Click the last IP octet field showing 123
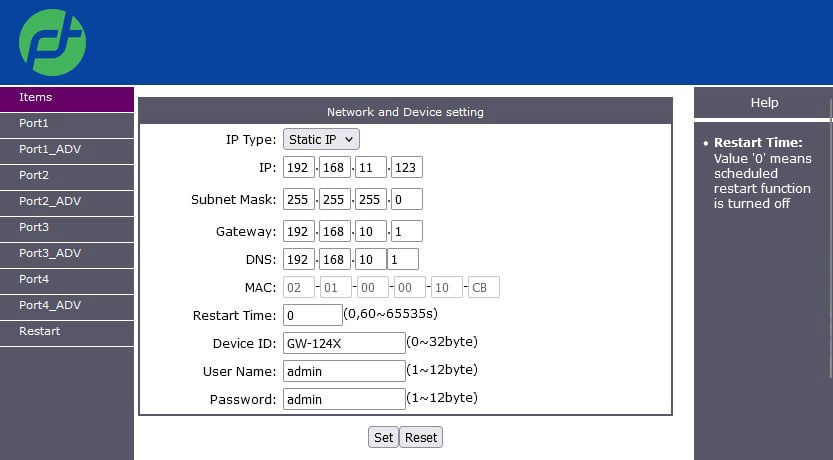Viewport: 833px width, 460px height. pyautogui.click(x=406, y=167)
